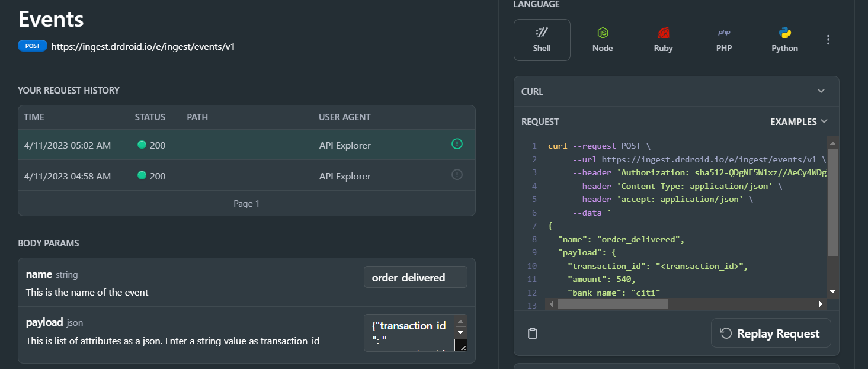This screenshot has width=868, height=369.
Task: Click the POST method badge
Action: click(x=33, y=46)
